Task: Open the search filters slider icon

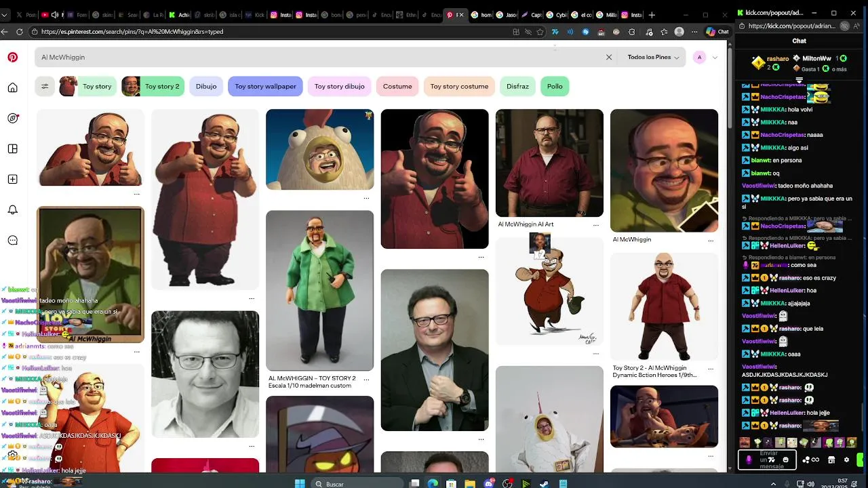Action: 45,86
